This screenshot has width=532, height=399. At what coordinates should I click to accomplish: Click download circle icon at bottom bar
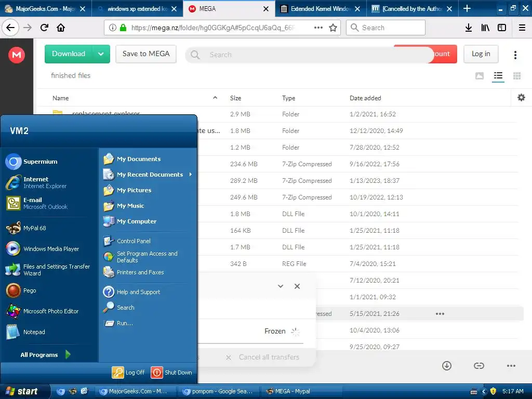coord(447,365)
